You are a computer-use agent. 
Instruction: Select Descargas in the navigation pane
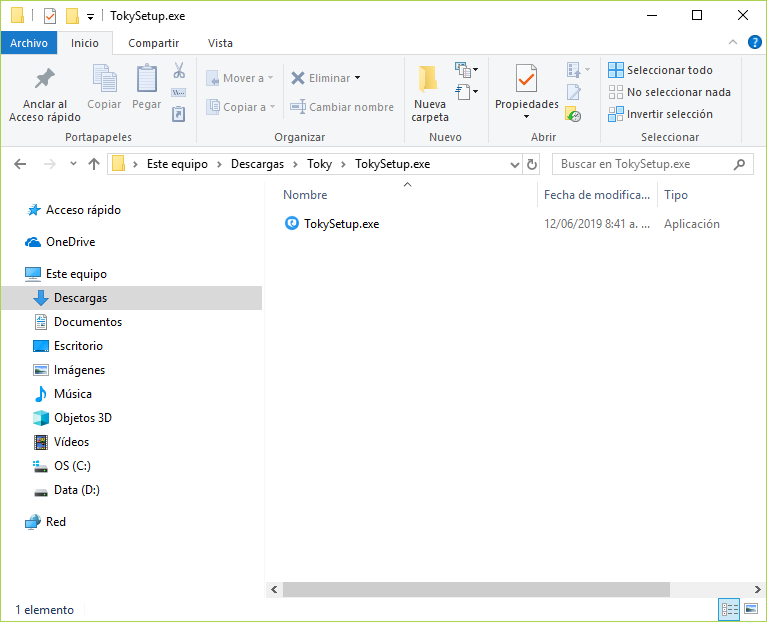pos(80,297)
